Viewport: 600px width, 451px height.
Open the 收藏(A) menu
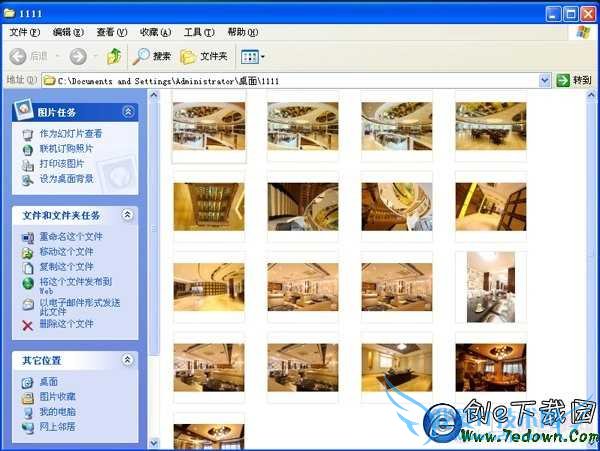(x=155, y=32)
